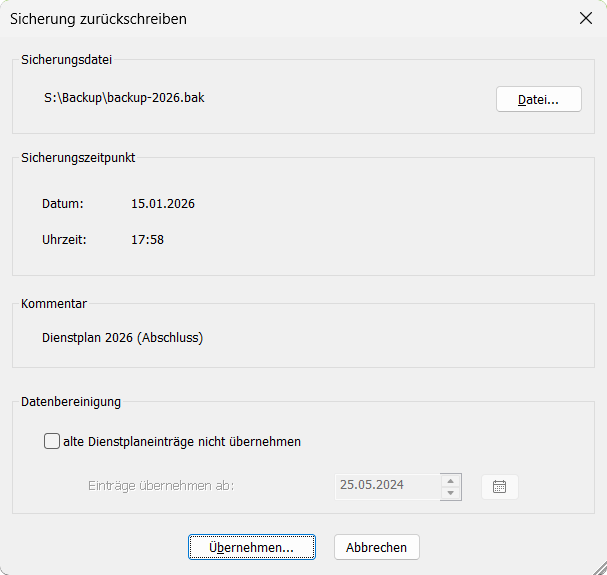Click the 'Sicherungszeitpunkt' group heading
The image size is (607, 575).
[x=78, y=158]
